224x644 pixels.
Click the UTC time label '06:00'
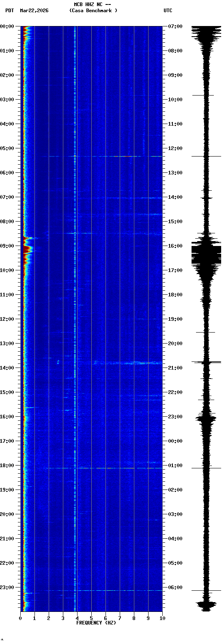point(175,587)
